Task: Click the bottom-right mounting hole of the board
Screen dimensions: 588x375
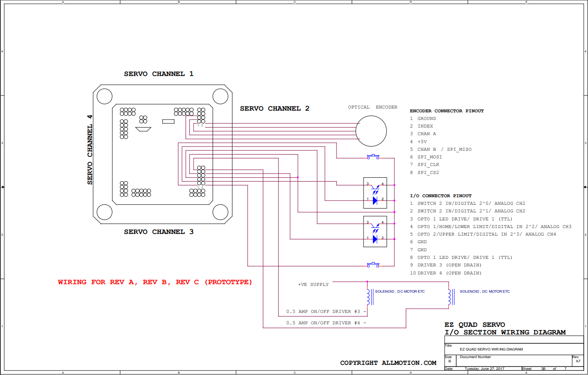Action: [220, 212]
